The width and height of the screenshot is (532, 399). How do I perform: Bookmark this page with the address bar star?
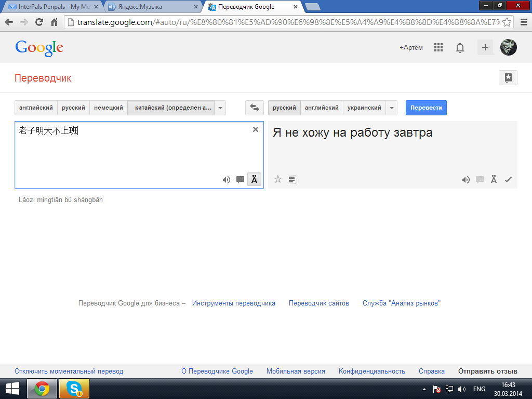click(x=507, y=22)
